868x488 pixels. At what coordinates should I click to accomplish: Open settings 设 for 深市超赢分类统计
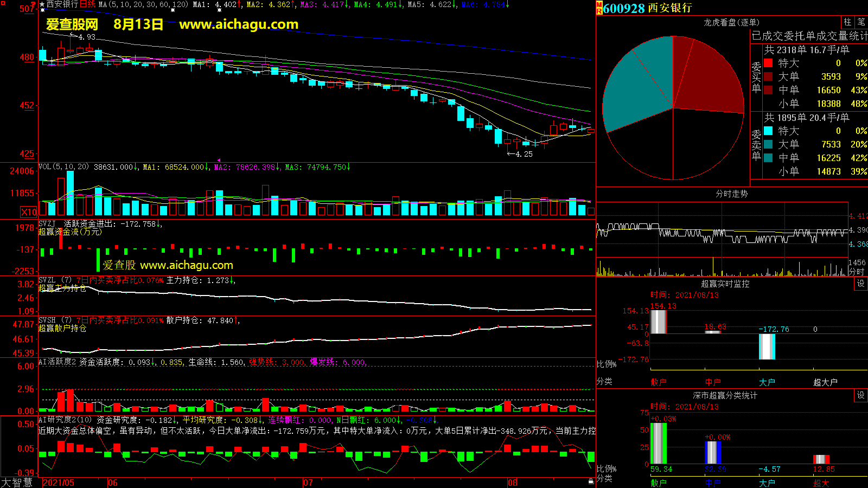coord(860,395)
